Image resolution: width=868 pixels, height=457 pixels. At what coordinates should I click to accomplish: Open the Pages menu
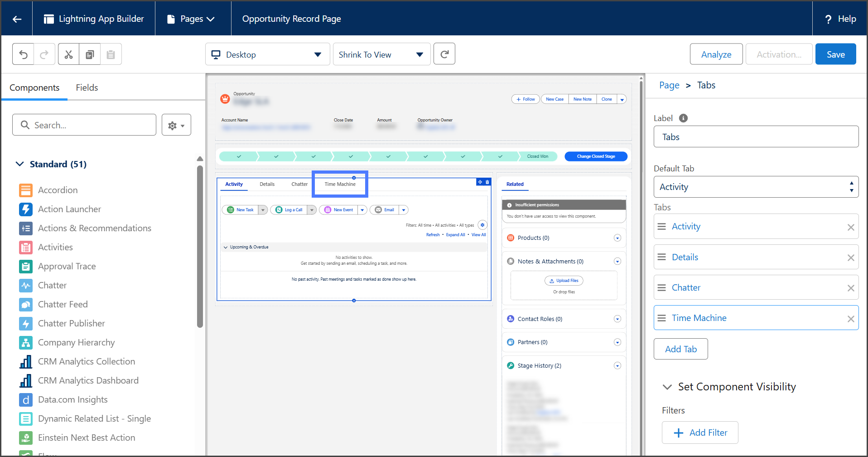click(192, 19)
